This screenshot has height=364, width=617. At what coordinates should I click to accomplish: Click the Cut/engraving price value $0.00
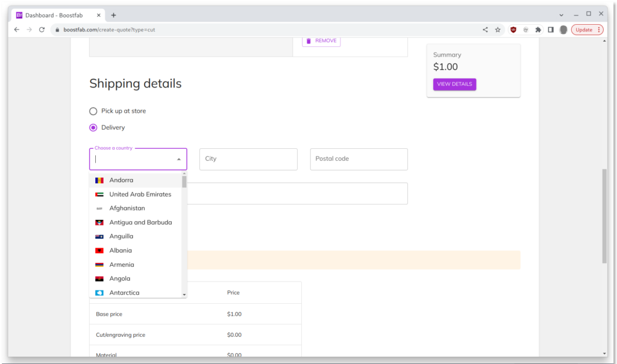pyautogui.click(x=234, y=335)
